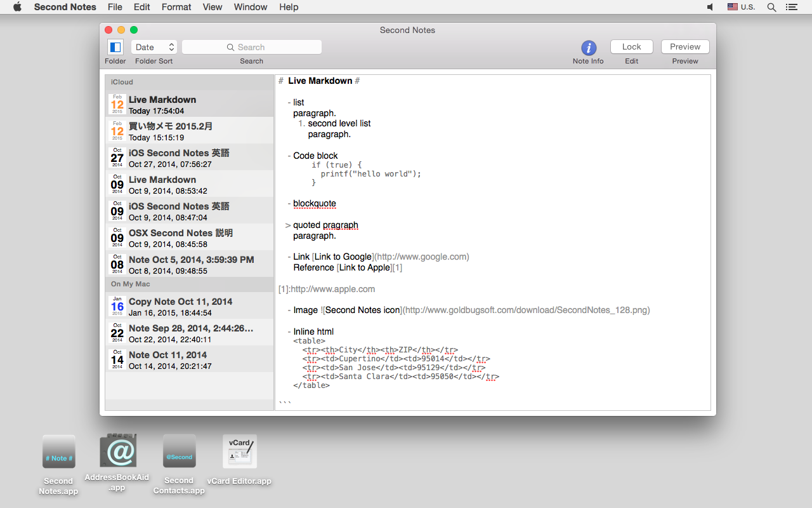Click the volume icon in menu bar
This screenshot has height=508, width=812.
pos(710,7)
